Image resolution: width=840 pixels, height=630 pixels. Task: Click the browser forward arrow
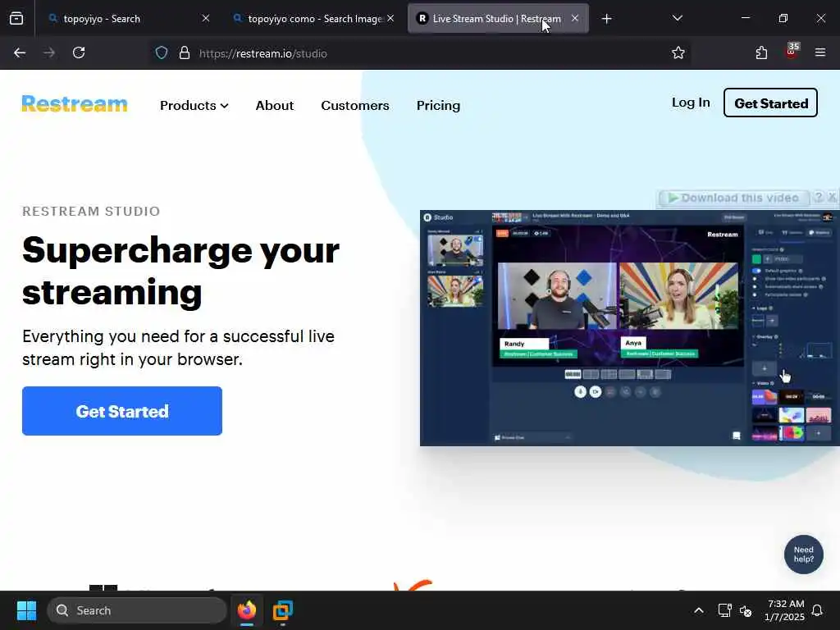pyautogui.click(x=49, y=52)
